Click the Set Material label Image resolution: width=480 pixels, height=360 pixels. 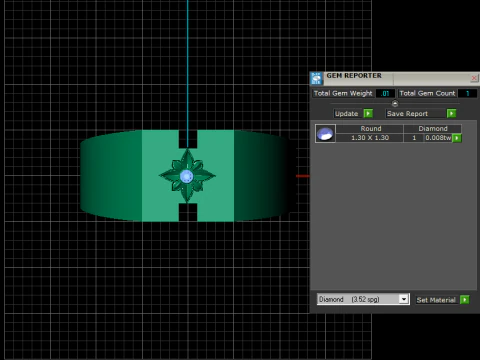pyautogui.click(x=436, y=300)
